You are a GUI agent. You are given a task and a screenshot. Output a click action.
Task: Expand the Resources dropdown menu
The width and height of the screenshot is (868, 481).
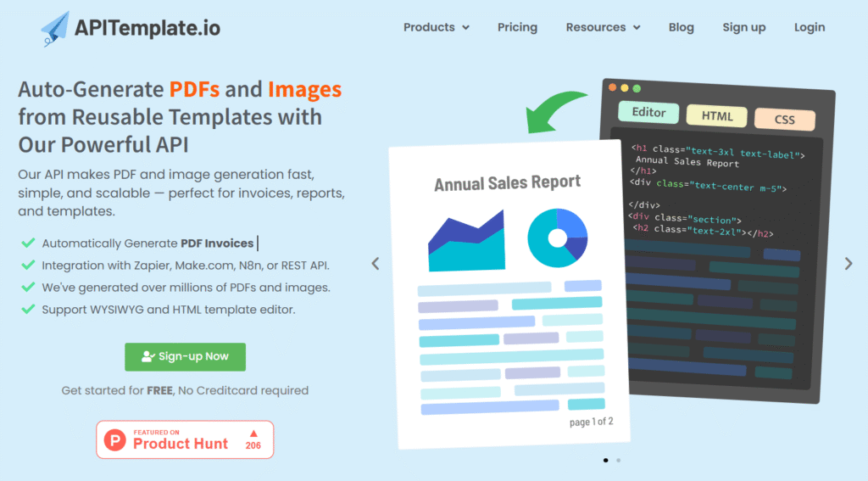tap(603, 27)
